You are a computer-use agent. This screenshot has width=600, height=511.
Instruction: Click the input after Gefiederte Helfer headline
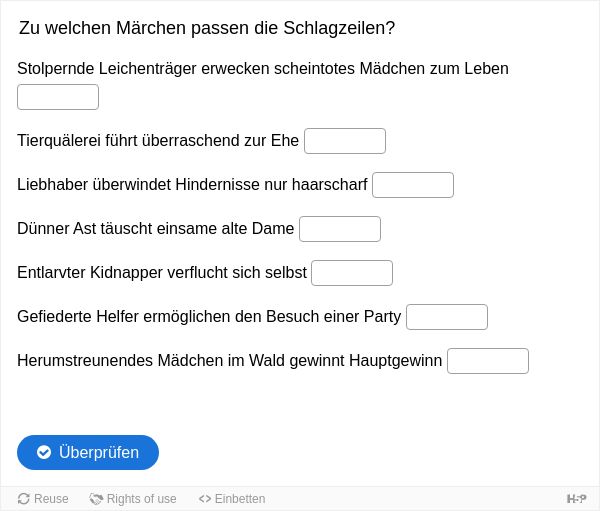(447, 317)
